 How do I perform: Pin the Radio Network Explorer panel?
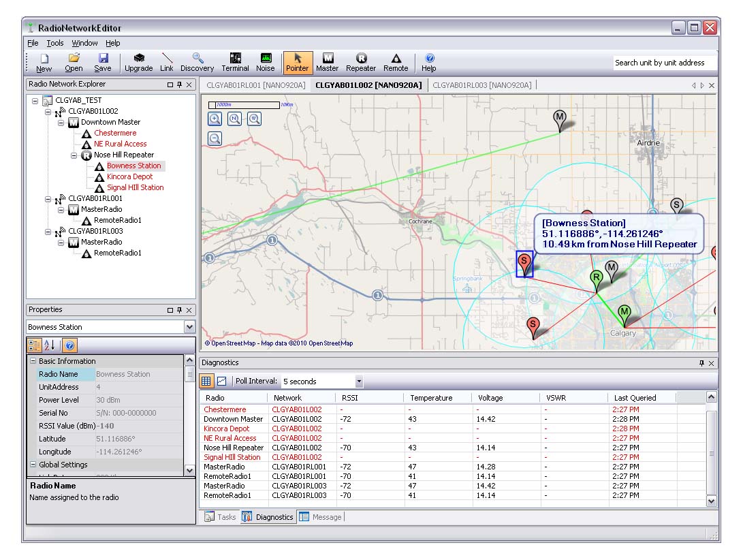[x=180, y=84]
